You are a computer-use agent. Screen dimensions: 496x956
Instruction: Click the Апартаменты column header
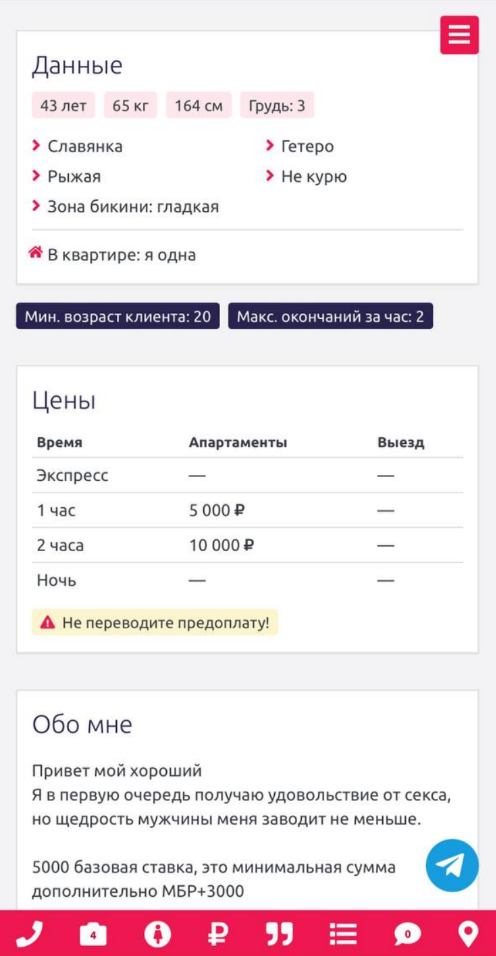pyautogui.click(x=238, y=443)
